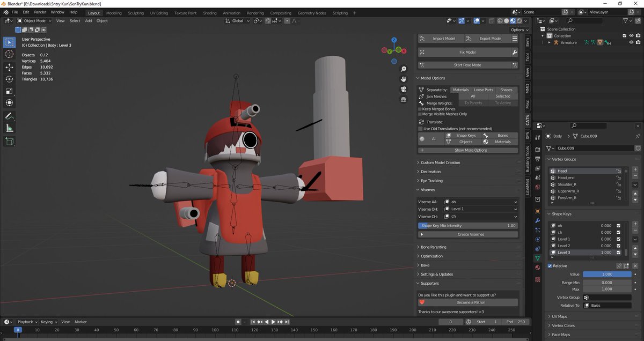Jump to the end frame
Screen dimensions: 644x341
(x=287, y=322)
